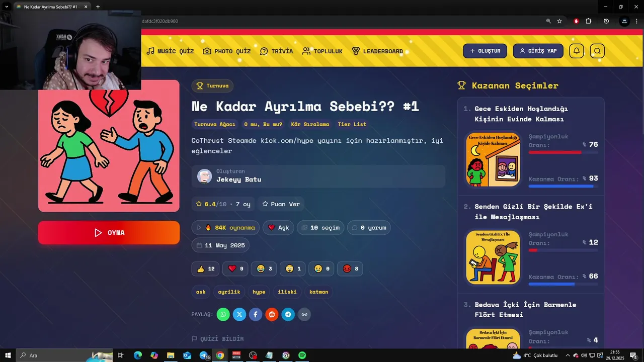React with the laughing emoji
The width and height of the screenshot is (644, 362).
(x=264, y=269)
